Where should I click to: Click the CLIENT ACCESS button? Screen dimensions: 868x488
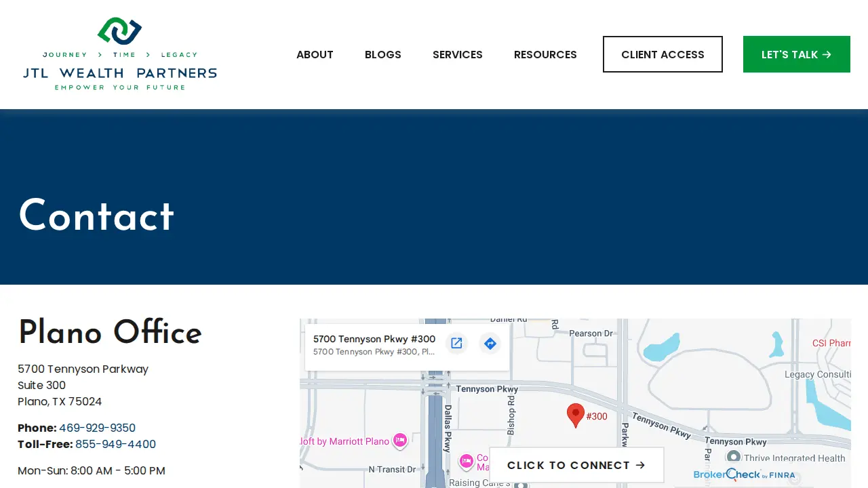pos(663,54)
